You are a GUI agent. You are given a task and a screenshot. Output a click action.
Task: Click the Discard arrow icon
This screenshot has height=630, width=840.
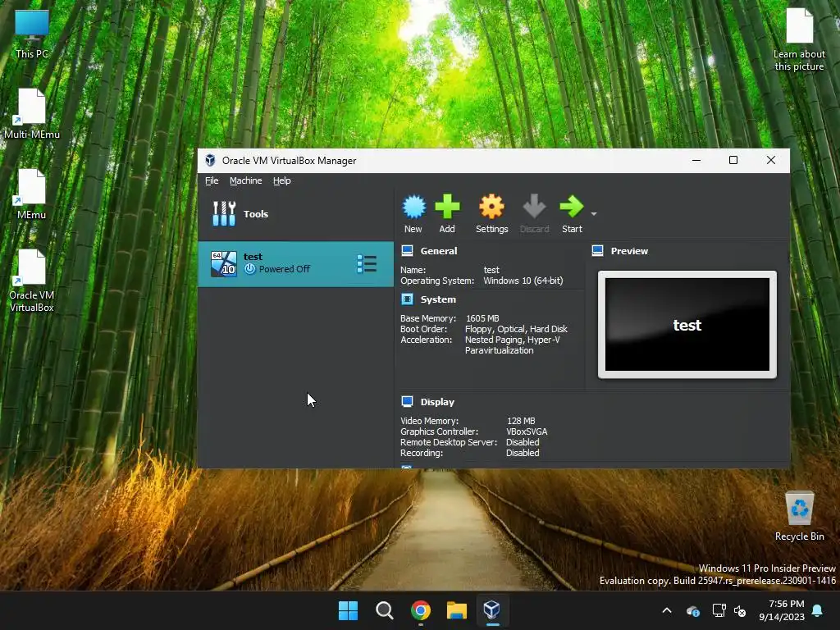pyautogui.click(x=534, y=207)
